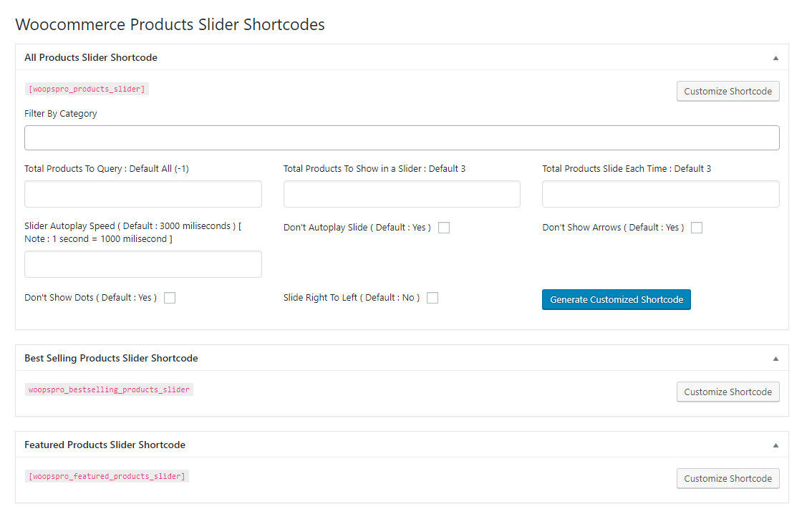Click the Total Products To Query input
This screenshot has width=812, height=514.
[143, 194]
